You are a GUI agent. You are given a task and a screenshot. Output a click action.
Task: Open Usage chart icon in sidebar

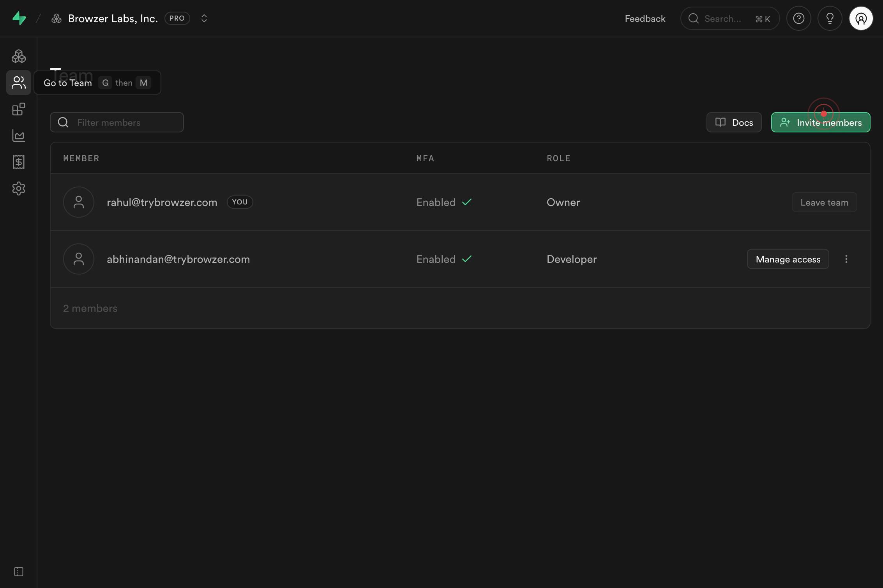[x=19, y=136]
